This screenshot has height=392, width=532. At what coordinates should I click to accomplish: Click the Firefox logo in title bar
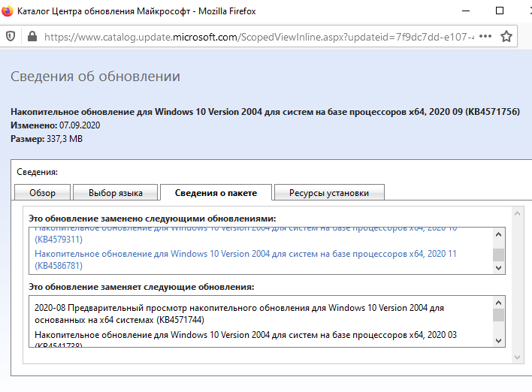point(7,11)
